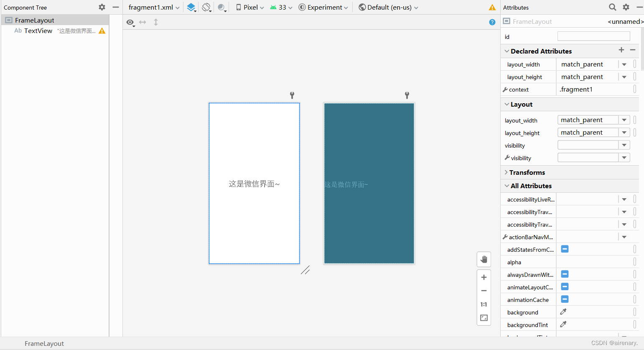The width and height of the screenshot is (644, 350).
Task: Minimize the Component Tree panel
Action: coord(116,7)
